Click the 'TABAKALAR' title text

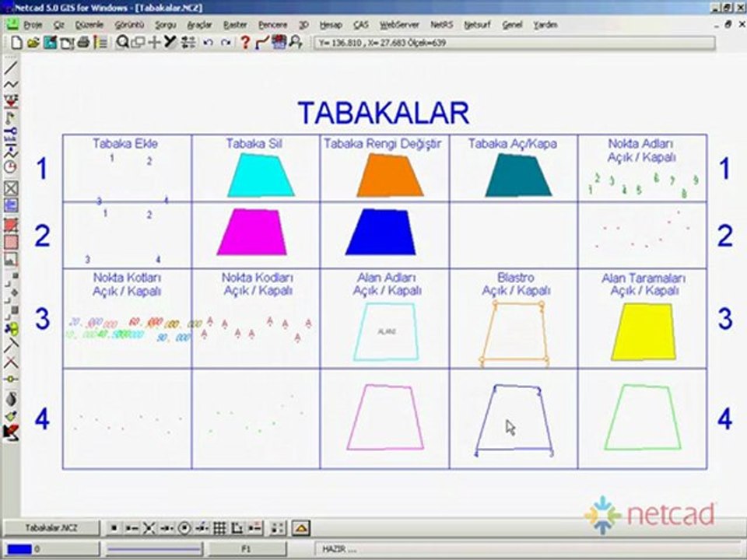[384, 114]
